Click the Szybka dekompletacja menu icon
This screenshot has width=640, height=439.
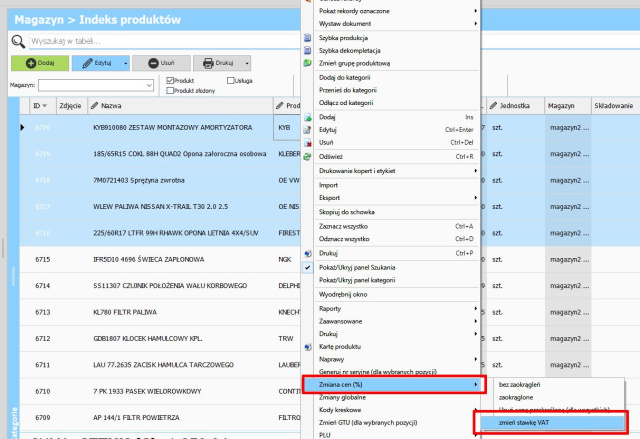tap(308, 51)
